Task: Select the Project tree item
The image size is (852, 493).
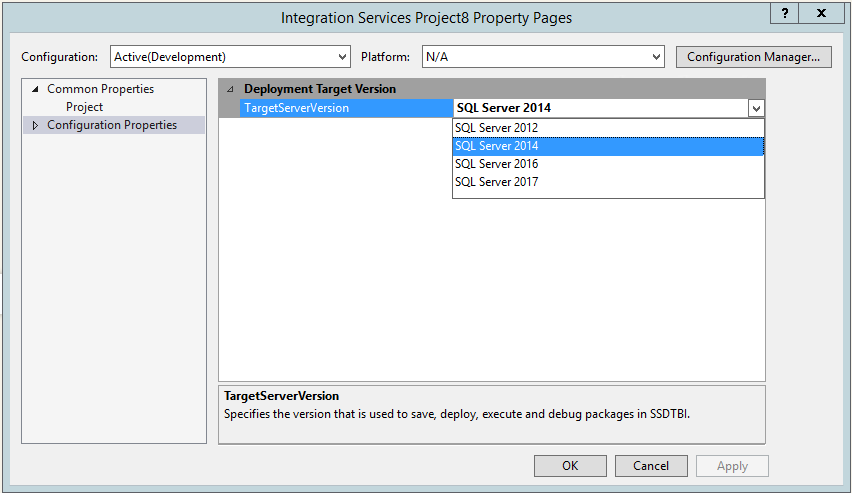Action: pos(84,107)
